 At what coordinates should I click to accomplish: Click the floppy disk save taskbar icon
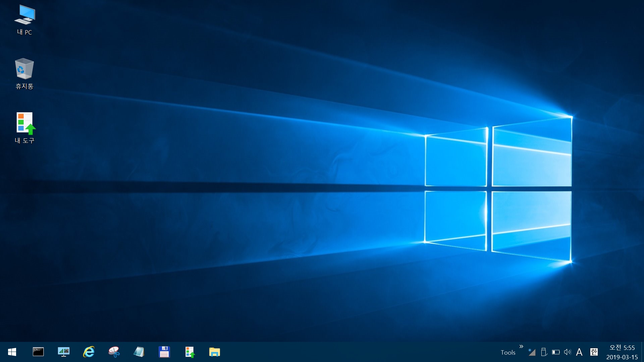164,352
